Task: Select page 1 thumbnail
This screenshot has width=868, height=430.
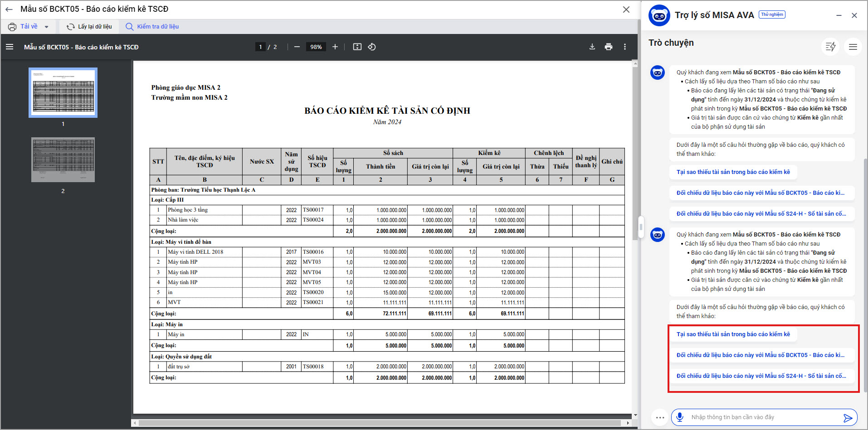Action: (63, 92)
